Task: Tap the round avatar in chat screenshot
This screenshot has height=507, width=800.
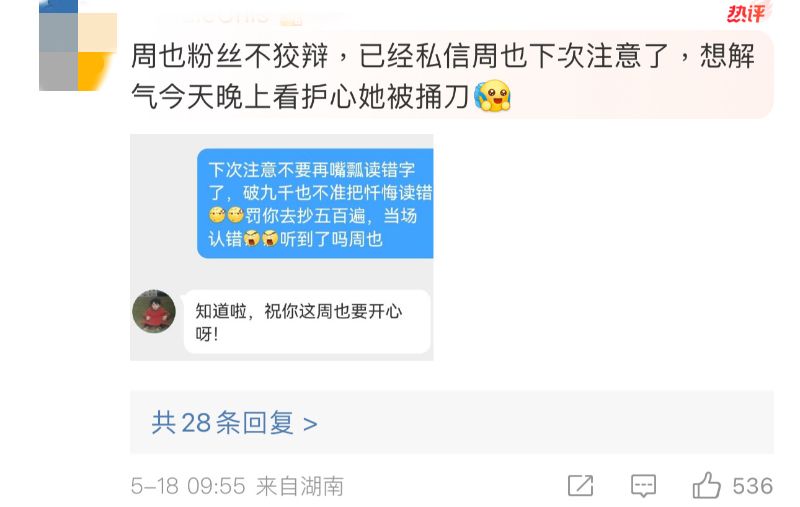Action: click(154, 311)
